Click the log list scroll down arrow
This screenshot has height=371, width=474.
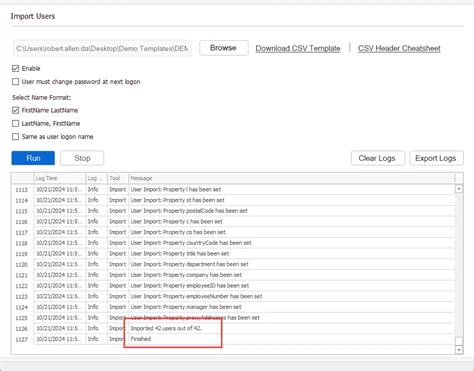pyautogui.click(x=459, y=350)
